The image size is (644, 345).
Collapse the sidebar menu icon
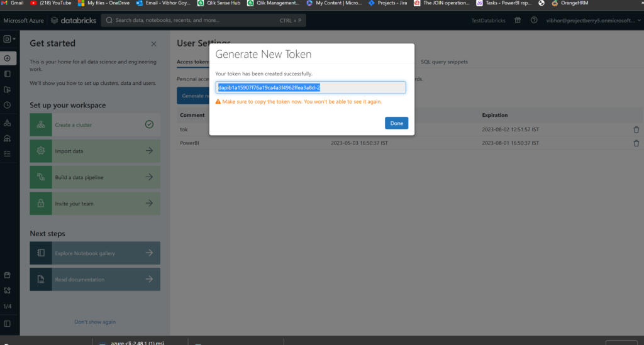[8, 324]
